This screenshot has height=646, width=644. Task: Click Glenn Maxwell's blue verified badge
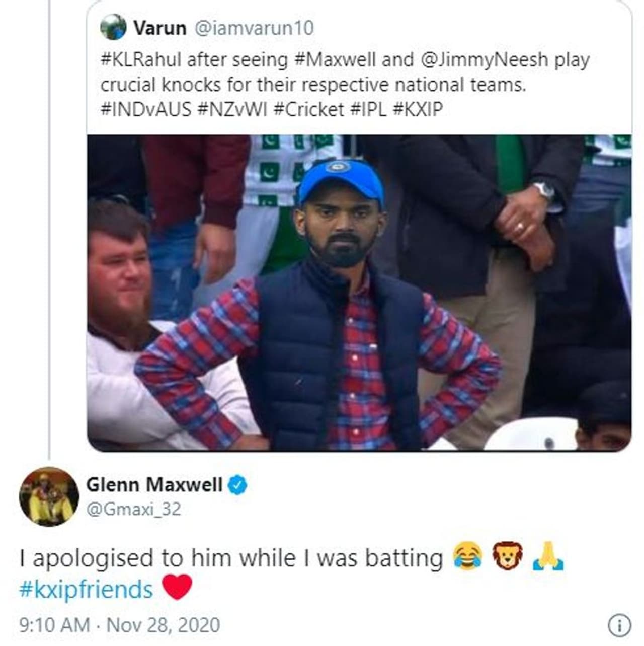point(238,485)
